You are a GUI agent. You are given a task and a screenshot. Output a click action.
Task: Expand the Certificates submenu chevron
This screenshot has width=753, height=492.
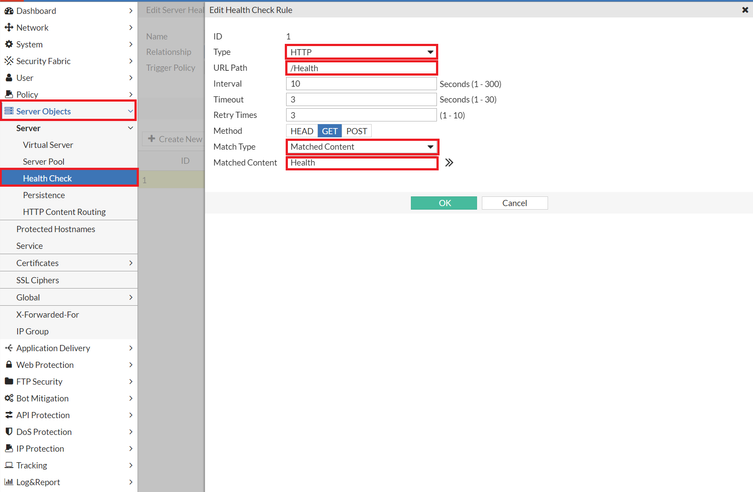coord(131,263)
